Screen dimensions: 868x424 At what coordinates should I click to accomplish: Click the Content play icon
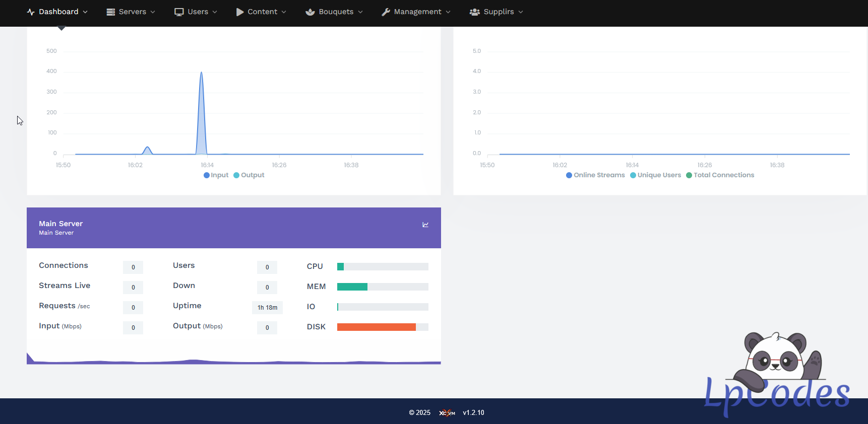240,12
